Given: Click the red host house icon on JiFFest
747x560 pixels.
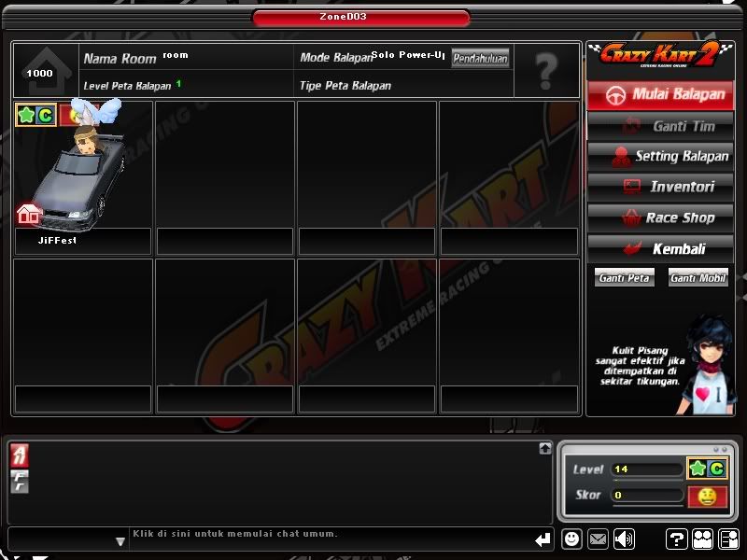Looking at the screenshot, I should pos(29,214).
